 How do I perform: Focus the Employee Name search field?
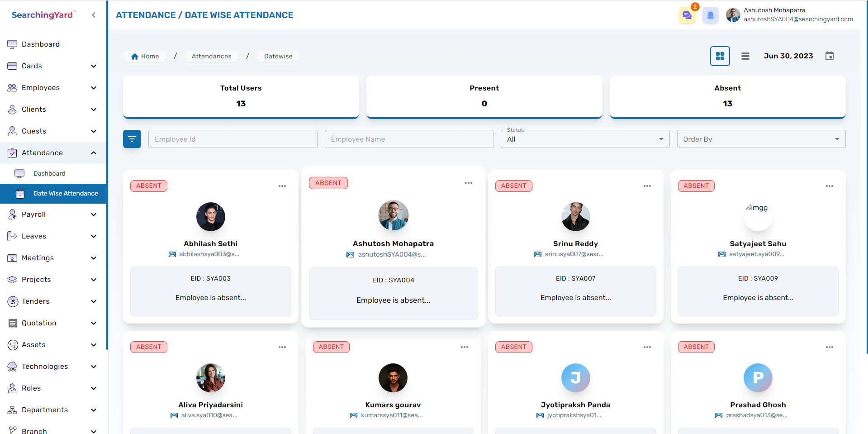tap(408, 139)
